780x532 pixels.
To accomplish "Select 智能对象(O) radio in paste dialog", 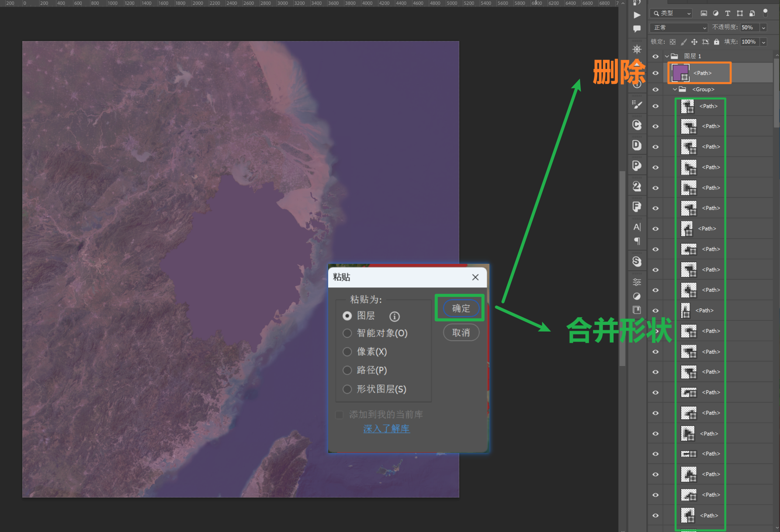I will click(x=347, y=333).
